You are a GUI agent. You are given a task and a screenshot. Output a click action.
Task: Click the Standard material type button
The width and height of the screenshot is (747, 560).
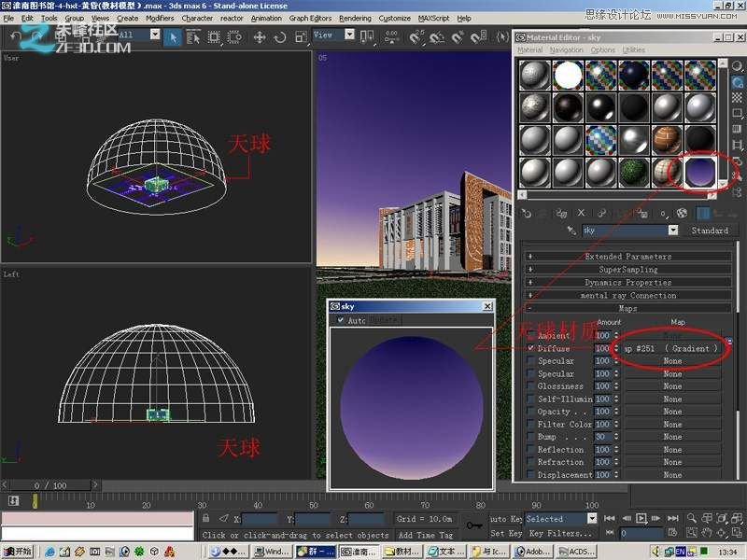(x=712, y=230)
